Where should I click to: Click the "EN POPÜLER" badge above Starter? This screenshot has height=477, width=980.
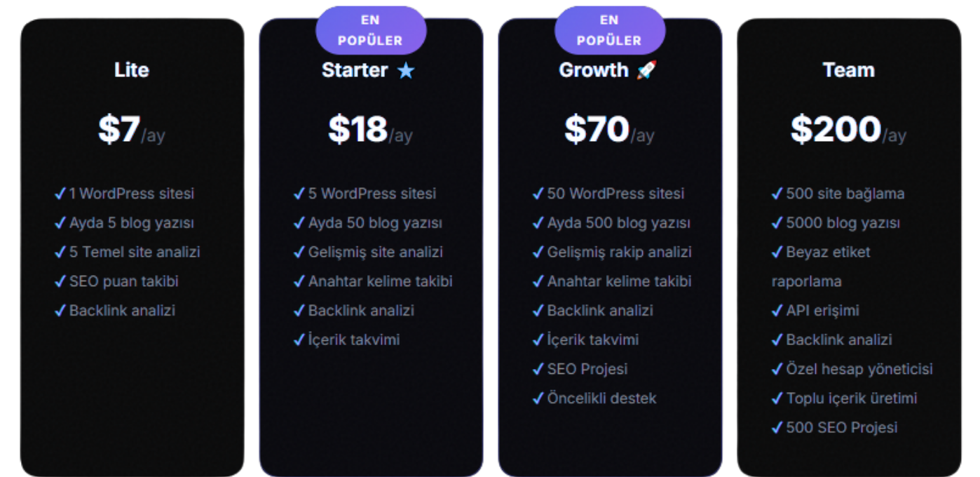click(x=371, y=30)
